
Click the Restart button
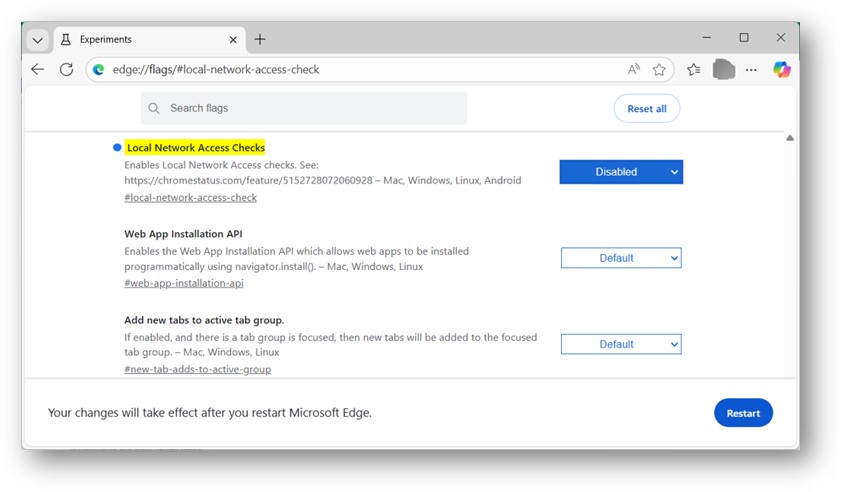pyautogui.click(x=743, y=413)
